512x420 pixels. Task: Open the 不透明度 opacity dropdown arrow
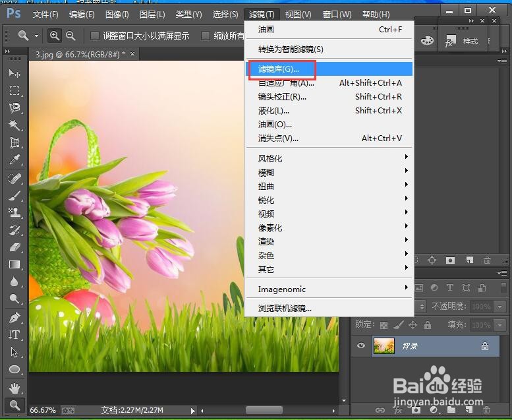coord(499,307)
